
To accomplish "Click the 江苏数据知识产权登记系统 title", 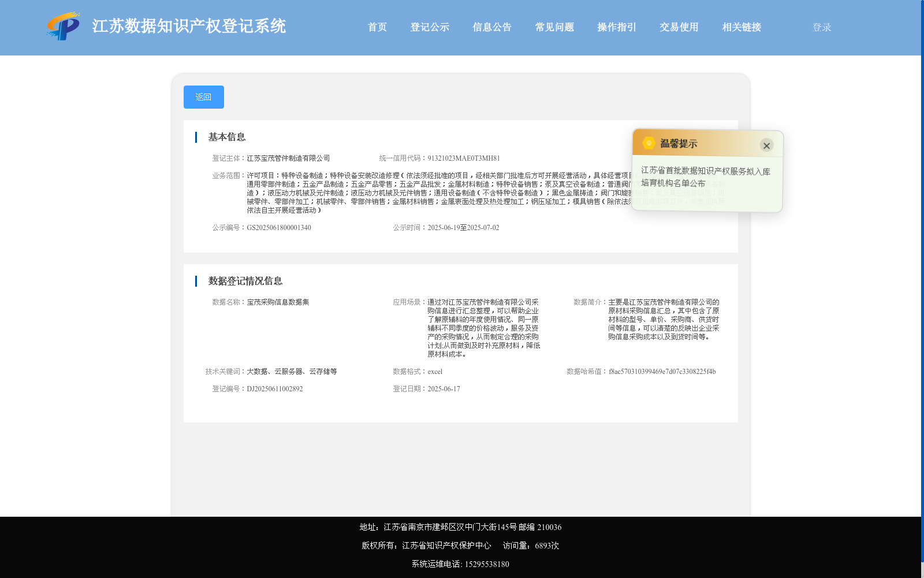I will point(189,26).
